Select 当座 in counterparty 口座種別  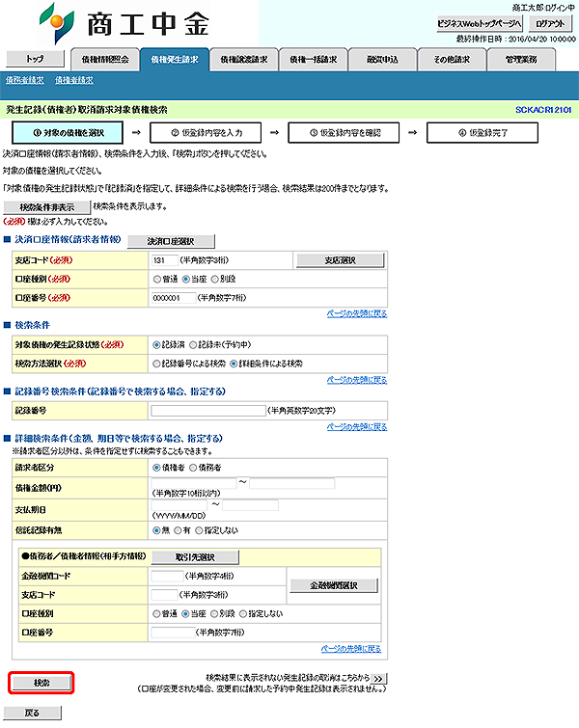coord(186,614)
